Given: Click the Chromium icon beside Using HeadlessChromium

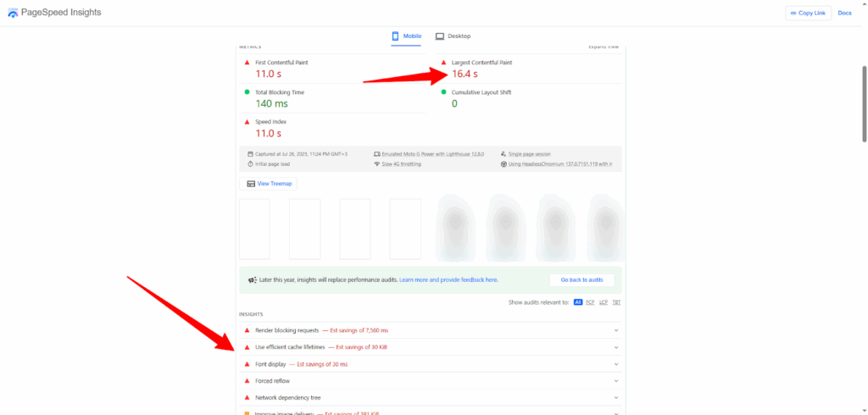Looking at the screenshot, I should [504, 163].
